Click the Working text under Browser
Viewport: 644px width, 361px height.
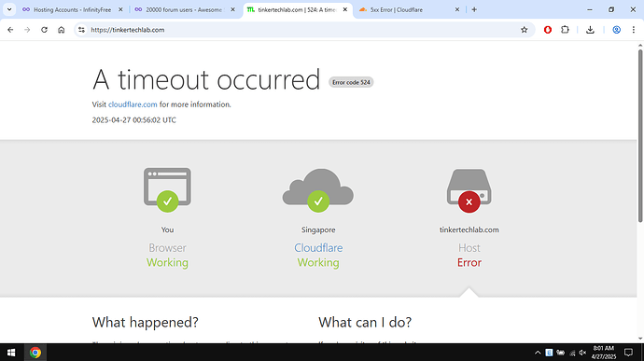pos(167,262)
